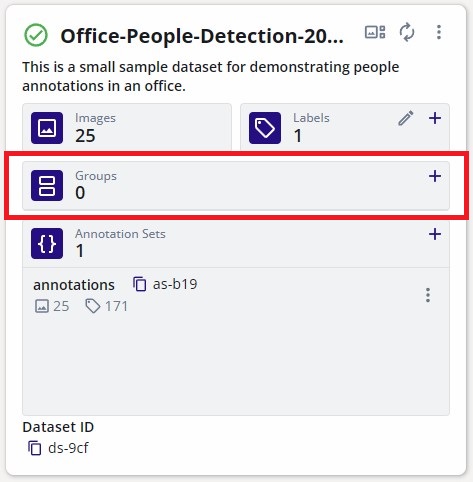Open the dataset three-dot options menu
473x482 pixels.
(x=439, y=32)
